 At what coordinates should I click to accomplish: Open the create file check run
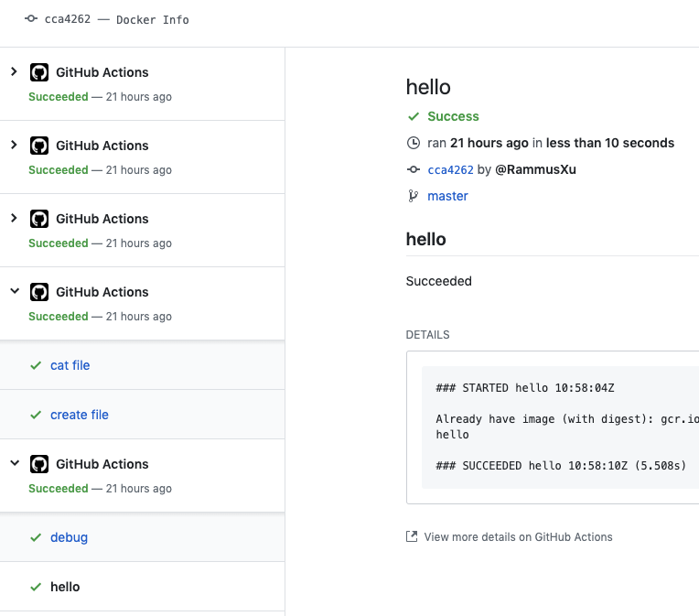80,415
